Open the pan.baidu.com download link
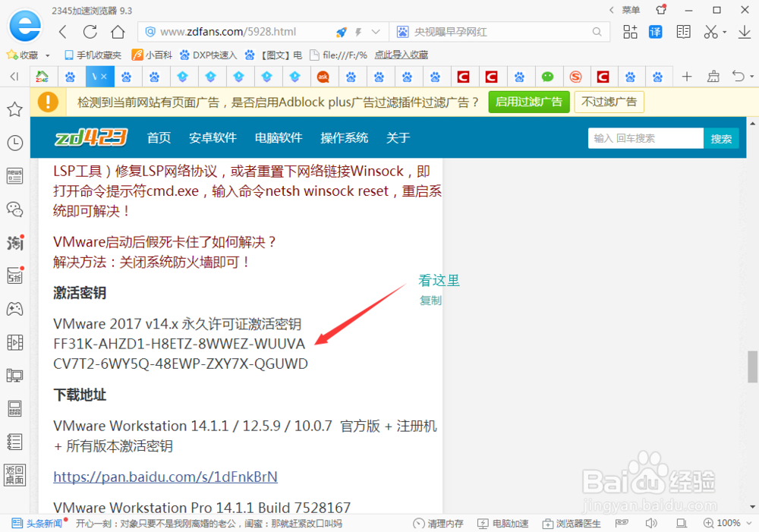The image size is (759, 532). [165, 477]
